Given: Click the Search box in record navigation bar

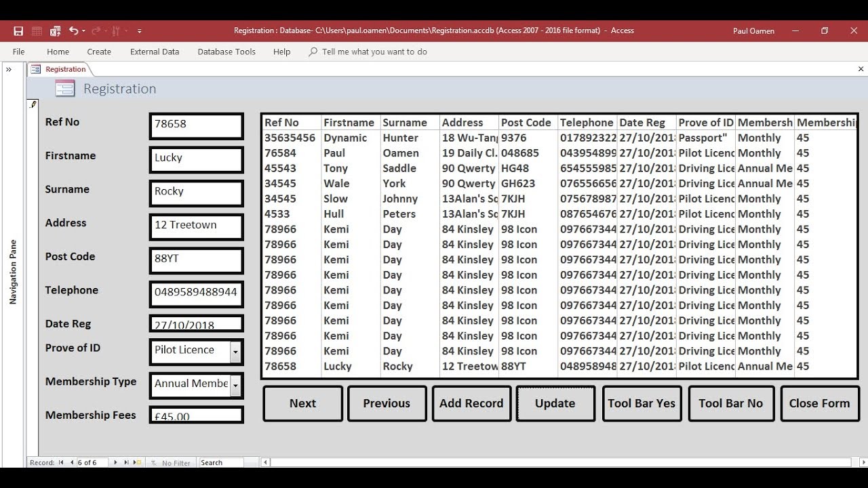Looking at the screenshot, I should pyautogui.click(x=221, y=462).
